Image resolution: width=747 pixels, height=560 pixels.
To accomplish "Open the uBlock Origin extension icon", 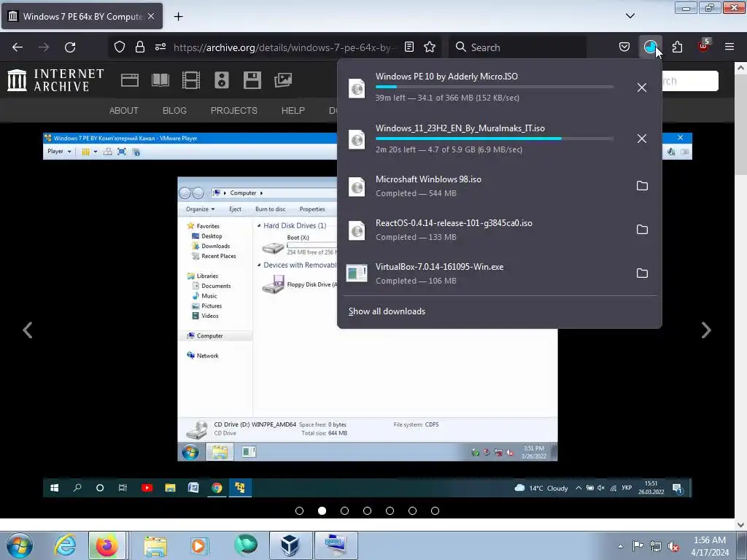I will point(703,46).
